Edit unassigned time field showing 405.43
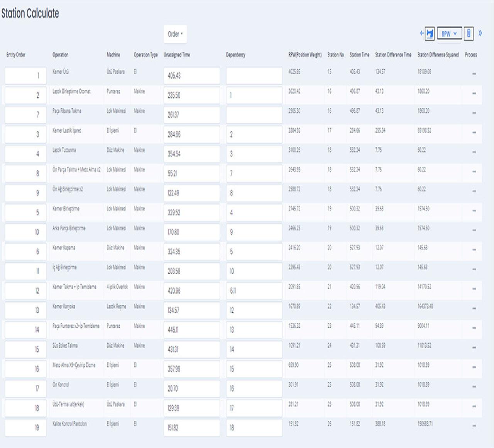 pyautogui.click(x=192, y=76)
